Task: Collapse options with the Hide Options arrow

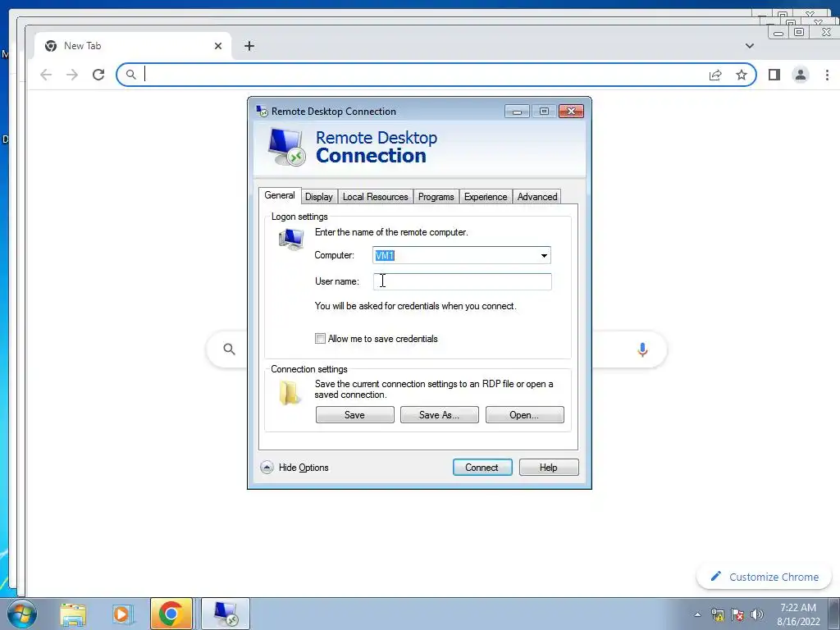Action: (x=267, y=468)
